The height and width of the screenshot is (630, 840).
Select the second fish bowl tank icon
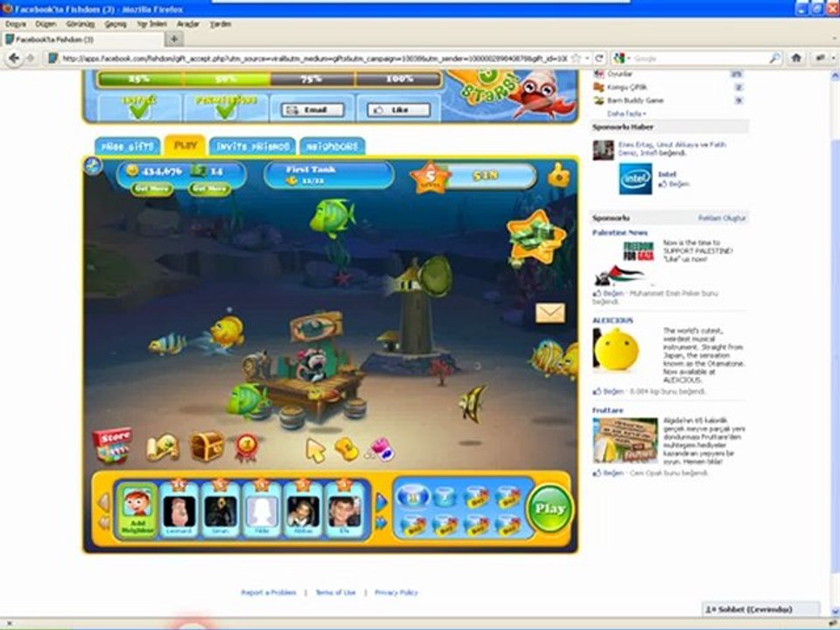click(x=444, y=496)
